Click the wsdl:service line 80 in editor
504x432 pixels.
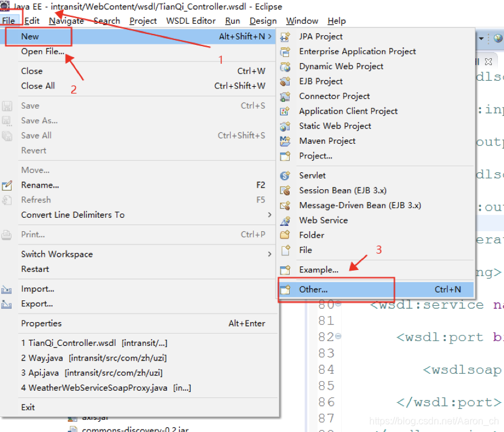pos(437,305)
